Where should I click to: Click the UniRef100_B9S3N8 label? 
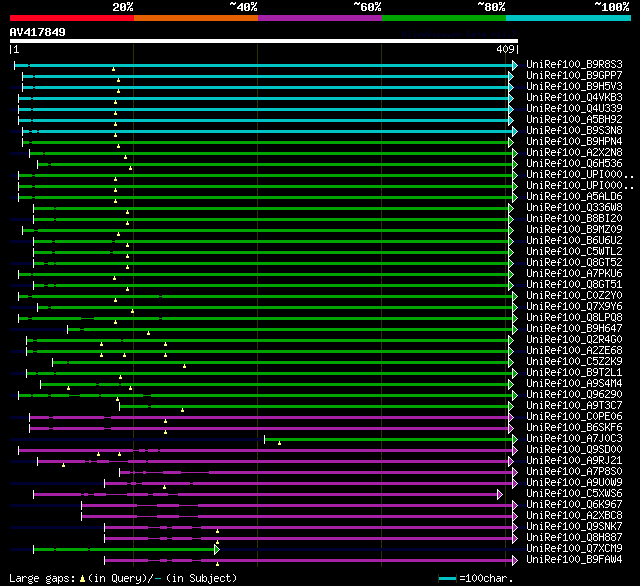click(x=574, y=131)
